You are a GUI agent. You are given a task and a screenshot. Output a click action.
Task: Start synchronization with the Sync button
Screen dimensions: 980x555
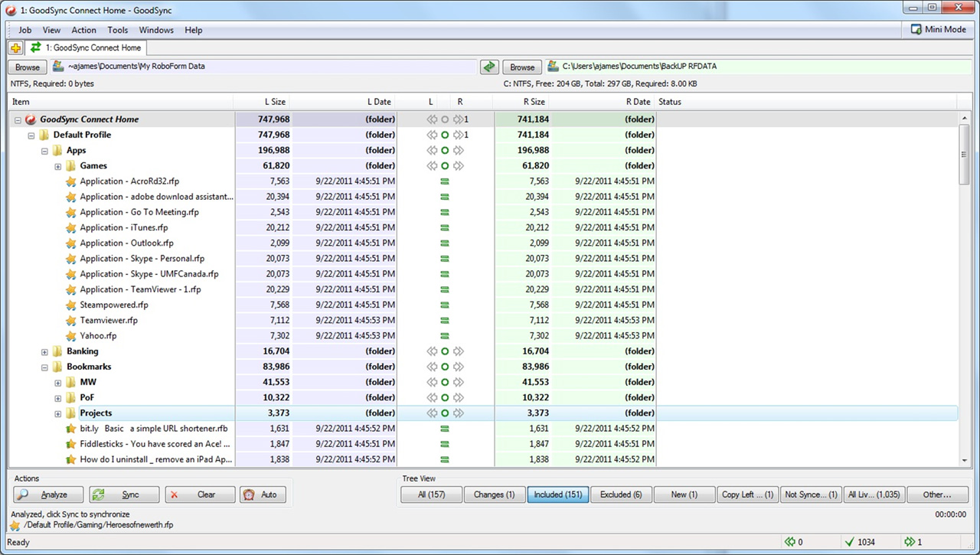pyautogui.click(x=123, y=495)
